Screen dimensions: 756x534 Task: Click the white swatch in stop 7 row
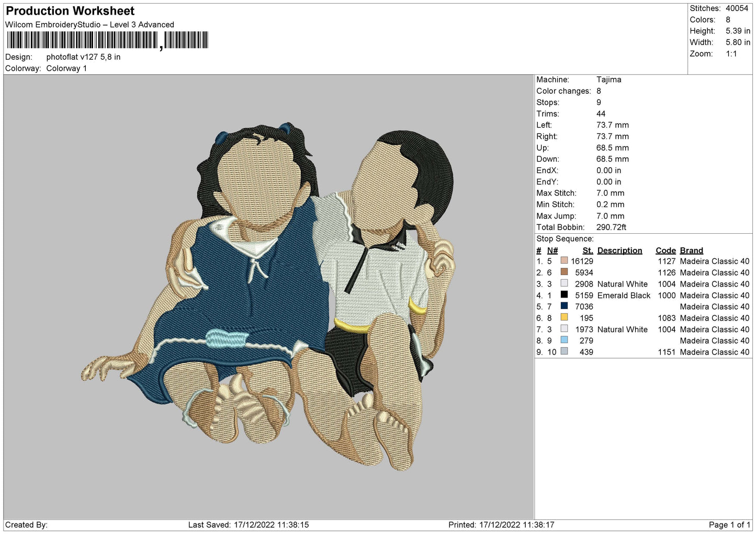coord(564,329)
